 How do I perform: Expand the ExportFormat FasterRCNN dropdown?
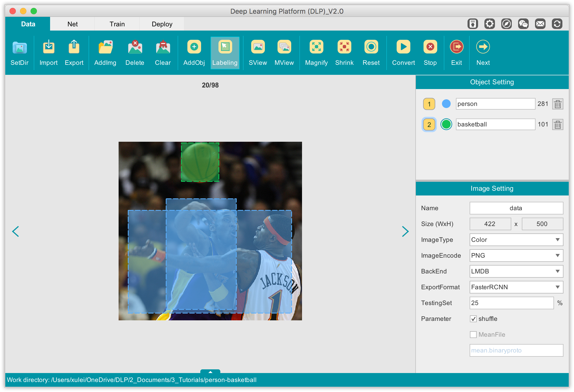[516, 287]
